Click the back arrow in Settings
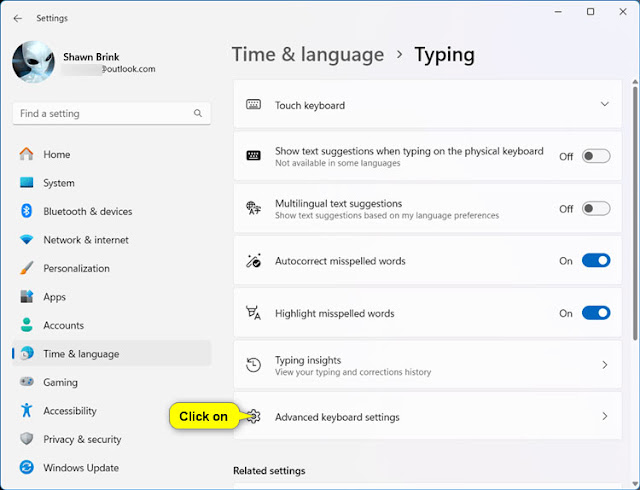 coord(18,18)
